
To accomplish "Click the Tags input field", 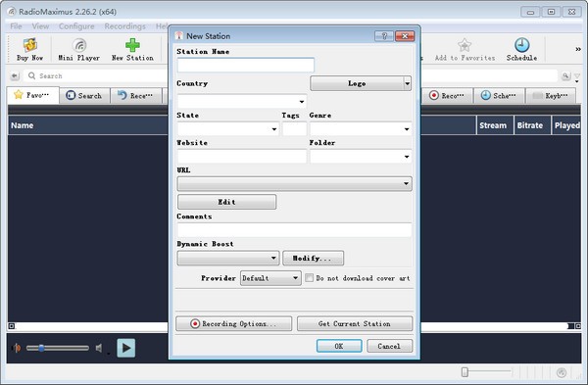I will tap(294, 129).
